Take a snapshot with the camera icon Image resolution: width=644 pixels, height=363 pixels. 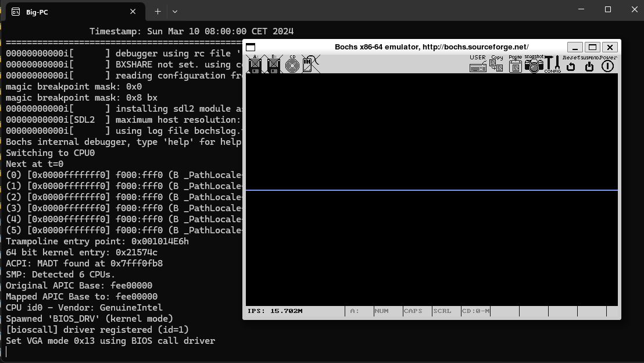[534, 64]
